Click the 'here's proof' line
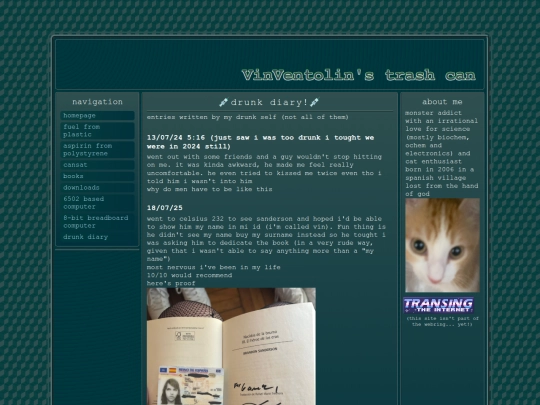The height and width of the screenshot is (405, 540). (171, 283)
